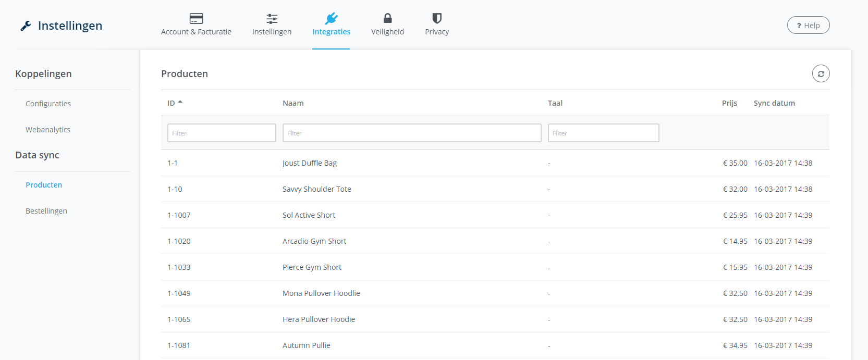
Task: Select Producten under Data sync
Action: [x=44, y=185]
